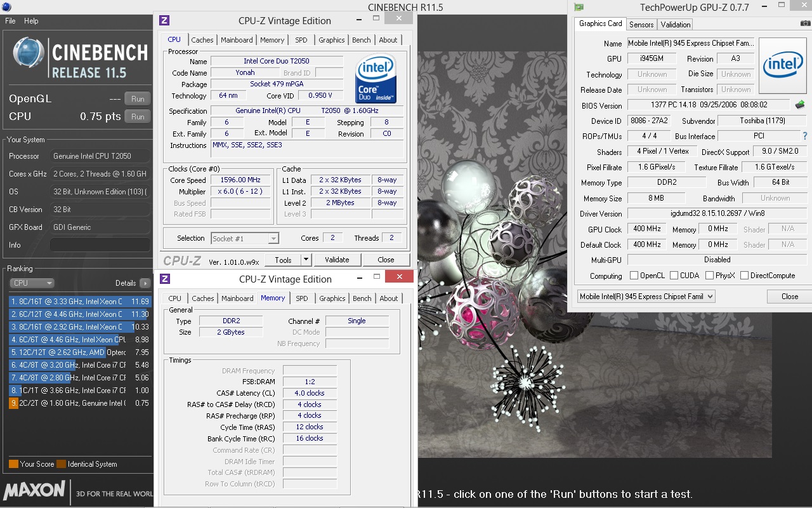Toggle the PhysX checkbox

[x=709, y=276]
